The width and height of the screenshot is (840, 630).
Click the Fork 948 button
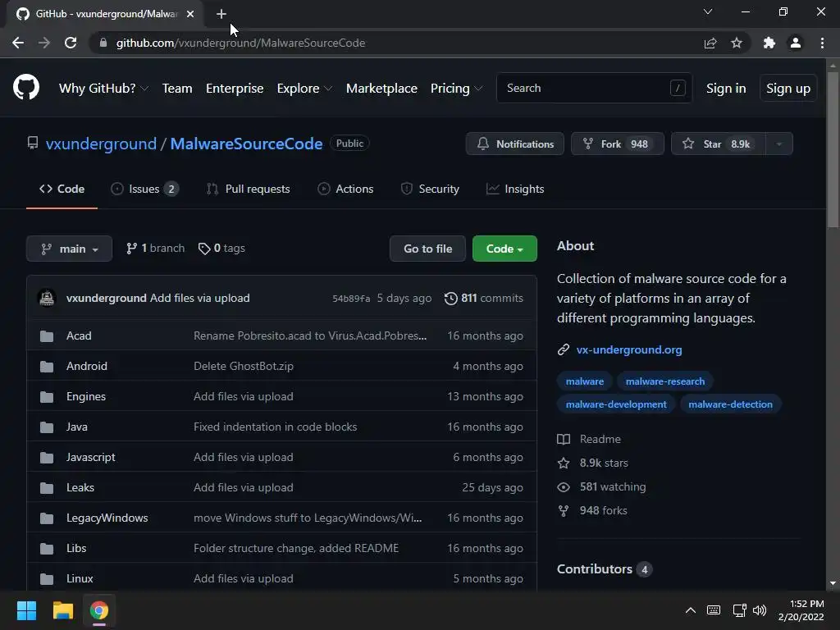[x=618, y=144]
